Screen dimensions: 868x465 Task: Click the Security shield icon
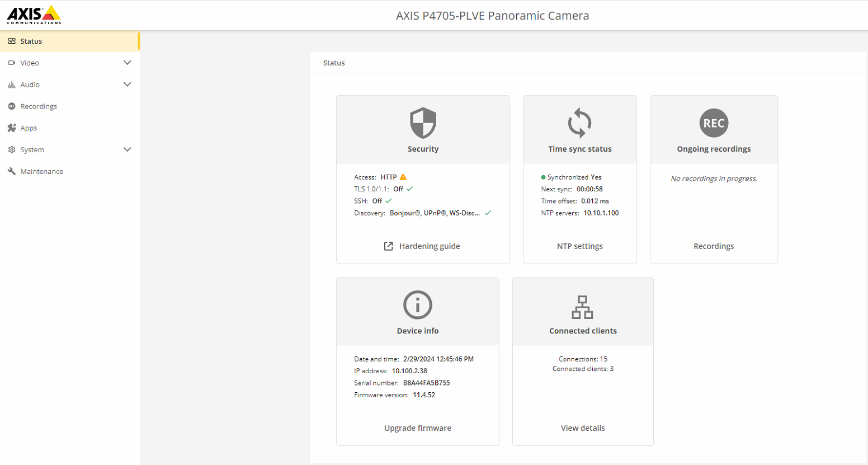click(x=423, y=123)
